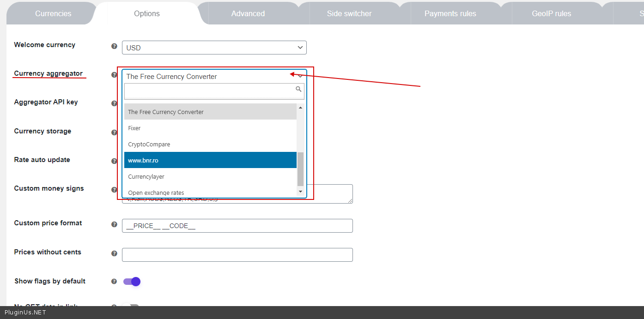Viewport: 644px width, 319px height.
Task: Click help icon beside Custom price format
Action: [x=114, y=224]
